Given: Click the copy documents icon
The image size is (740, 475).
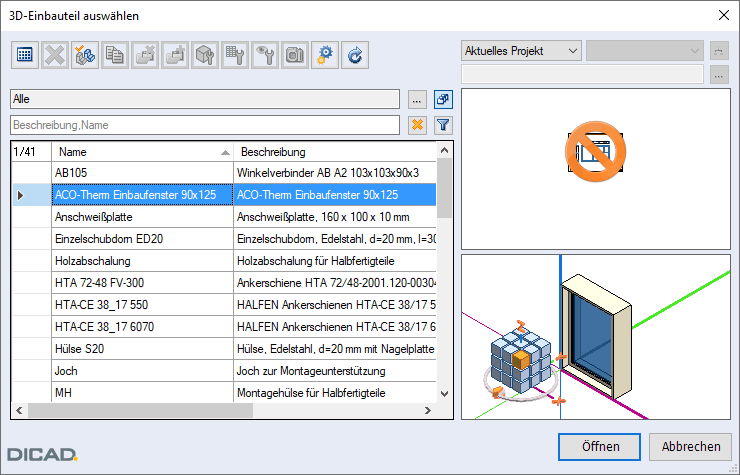Looking at the screenshot, I should pos(115,55).
